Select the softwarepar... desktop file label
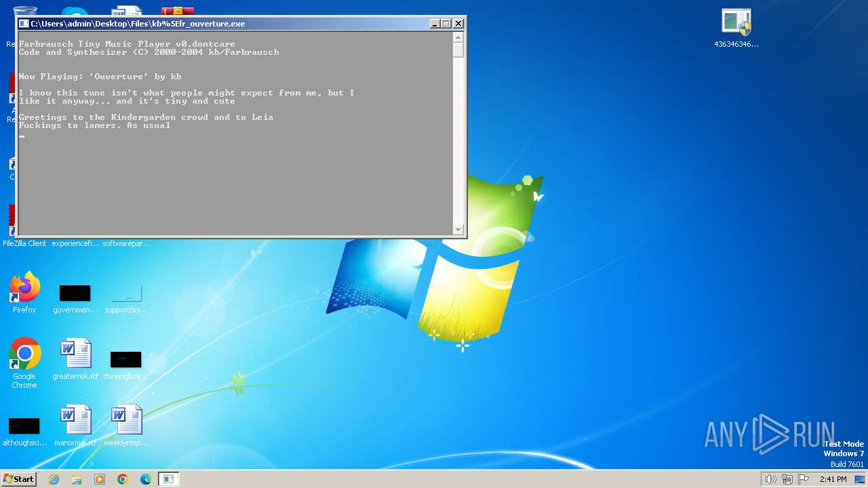The width and height of the screenshot is (868, 488). pos(126,243)
